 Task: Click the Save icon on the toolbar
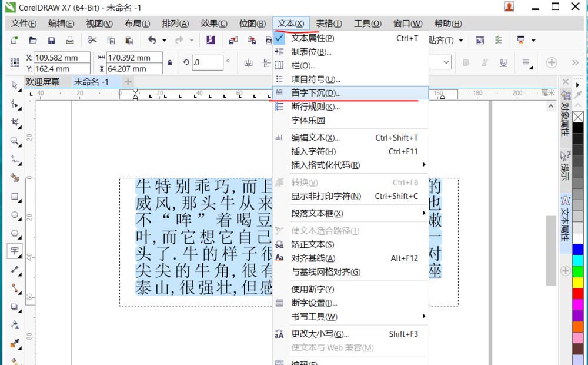pos(52,40)
